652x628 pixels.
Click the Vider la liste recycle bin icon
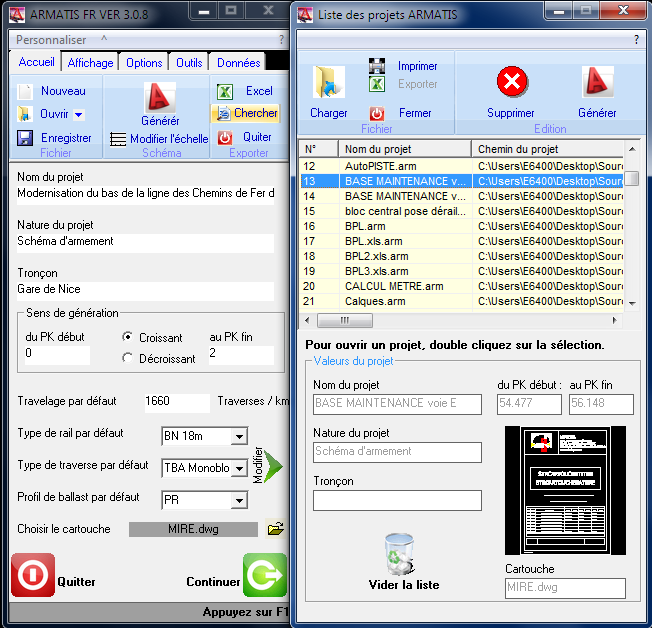click(399, 554)
